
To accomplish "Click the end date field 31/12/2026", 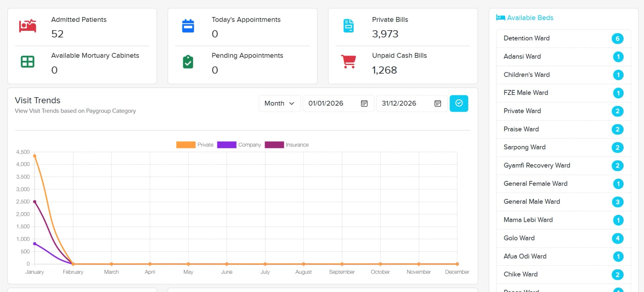I will click(x=412, y=103).
